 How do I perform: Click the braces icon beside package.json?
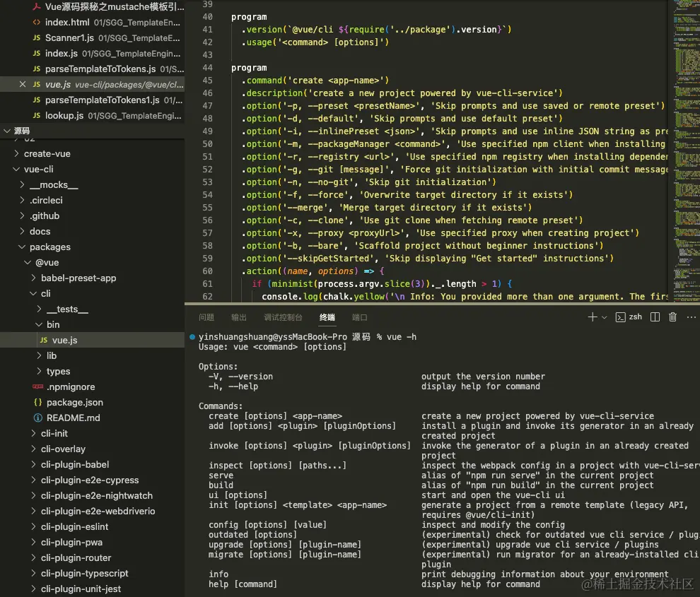(x=38, y=403)
